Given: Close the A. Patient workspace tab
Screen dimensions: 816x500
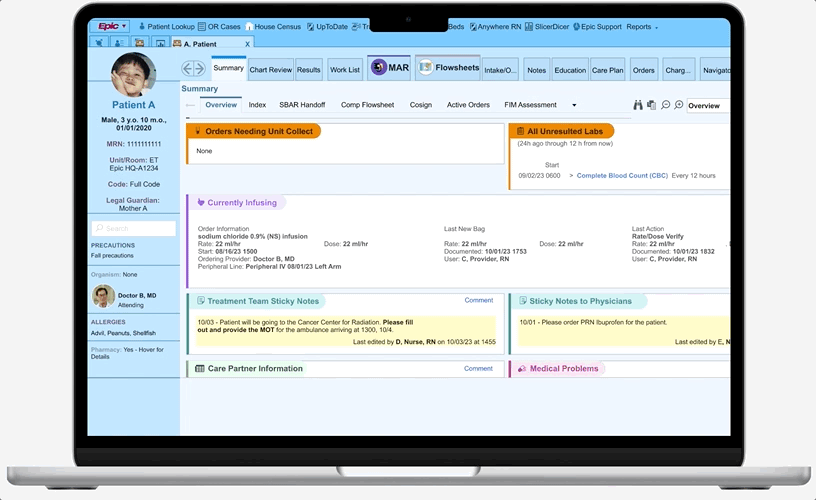Looking at the screenshot, I should point(247,44).
